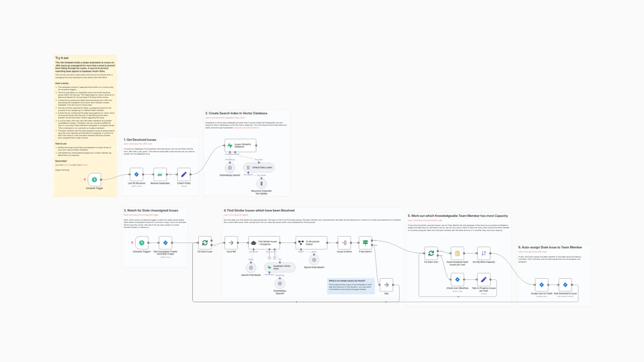Open Recursive Character Text Splitter node

click(262, 184)
